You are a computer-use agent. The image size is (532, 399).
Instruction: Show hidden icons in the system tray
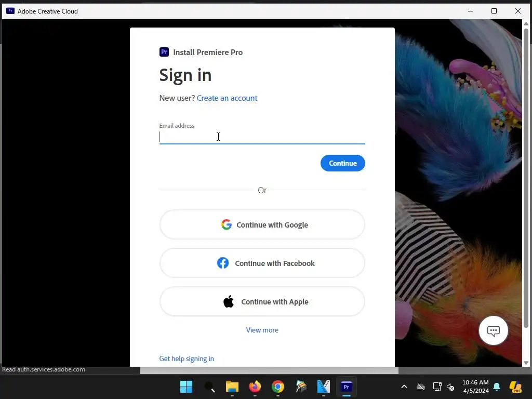click(x=404, y=387)
